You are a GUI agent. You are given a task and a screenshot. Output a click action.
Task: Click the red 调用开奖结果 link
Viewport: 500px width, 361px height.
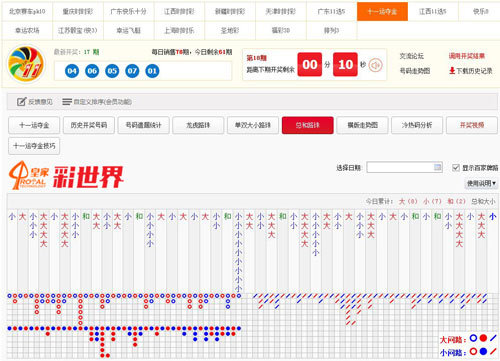coord(467,56)
